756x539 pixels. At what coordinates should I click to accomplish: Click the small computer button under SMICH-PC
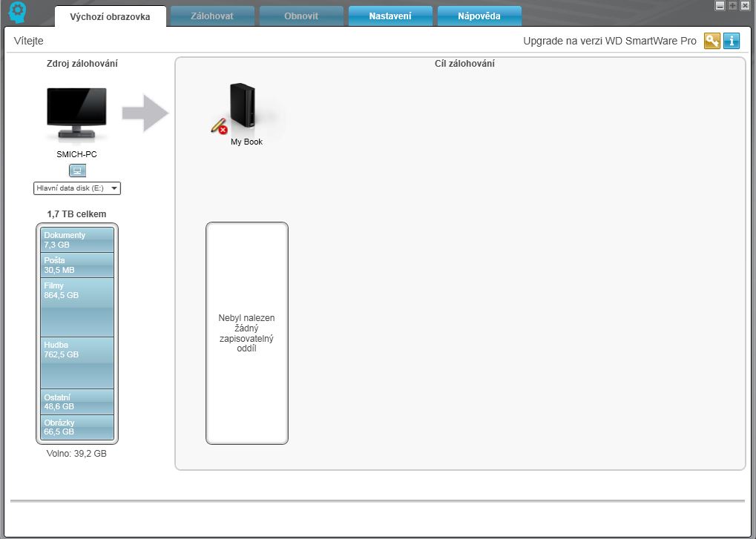tap(77, 171)
